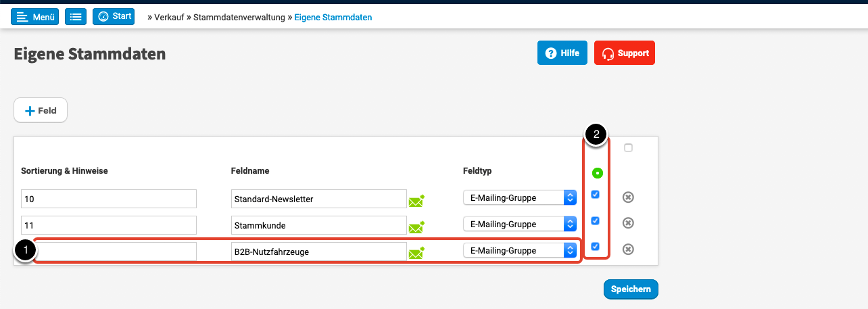The width and height of the screenshot is (868, 309).
Task: Click the green circle status icon
Action: pyautogui.click(x=597, y=173)
